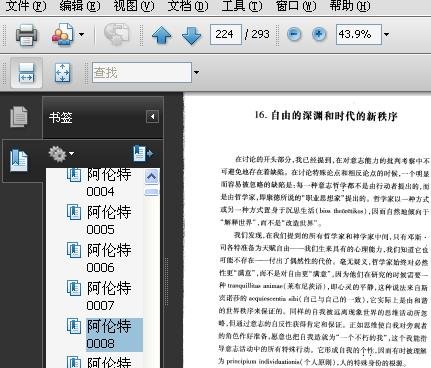Screen dimensions: 431x368
Task: Select bookmark 阿伦特 0004
Action: coord(109,183)
